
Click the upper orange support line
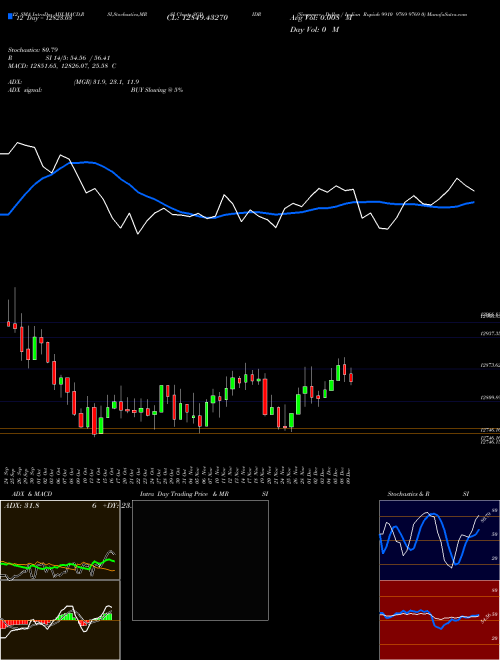[x=250, y=429]
